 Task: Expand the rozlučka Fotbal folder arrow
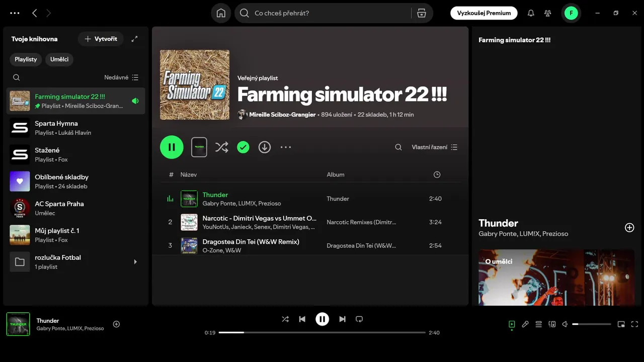(x=135, y=262)
